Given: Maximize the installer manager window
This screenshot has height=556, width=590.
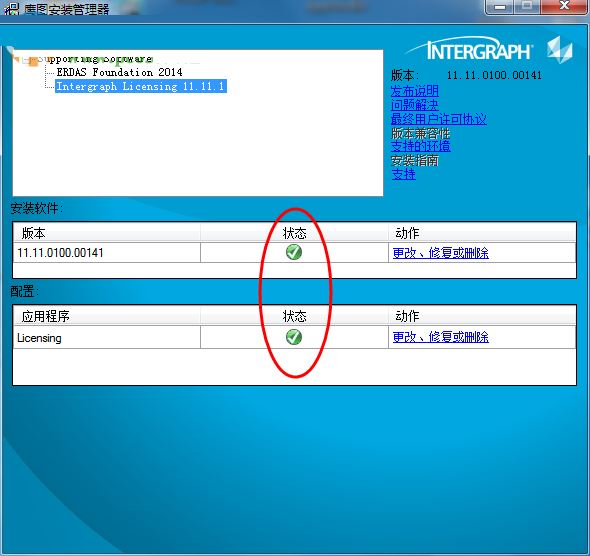Looking at the screenshot, I should click(x=527, y=6).
